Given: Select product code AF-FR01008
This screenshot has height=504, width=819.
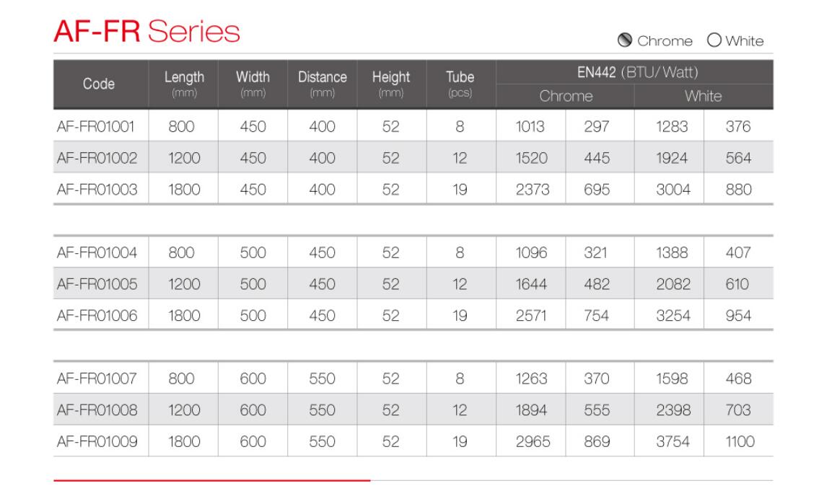Looking at the screenshot, I should pyautogui.click(x=97, y=410).
